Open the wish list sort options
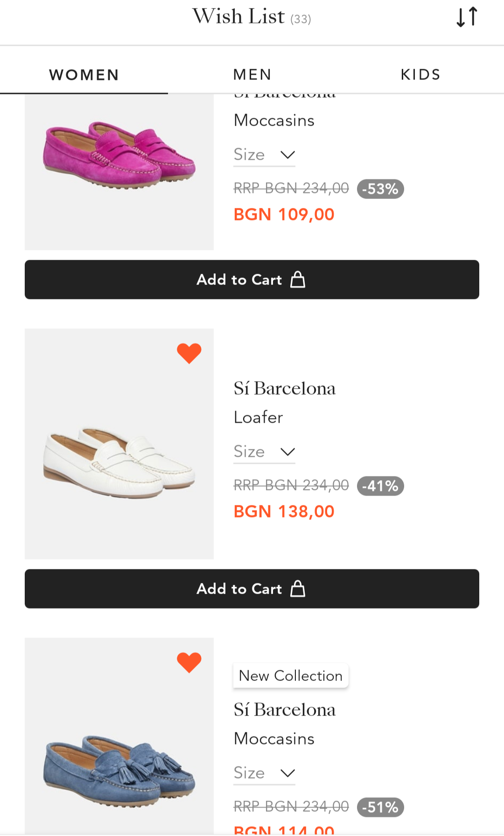Screen dimensions: 504x836 pyautogui.click(x=467, y=17)
